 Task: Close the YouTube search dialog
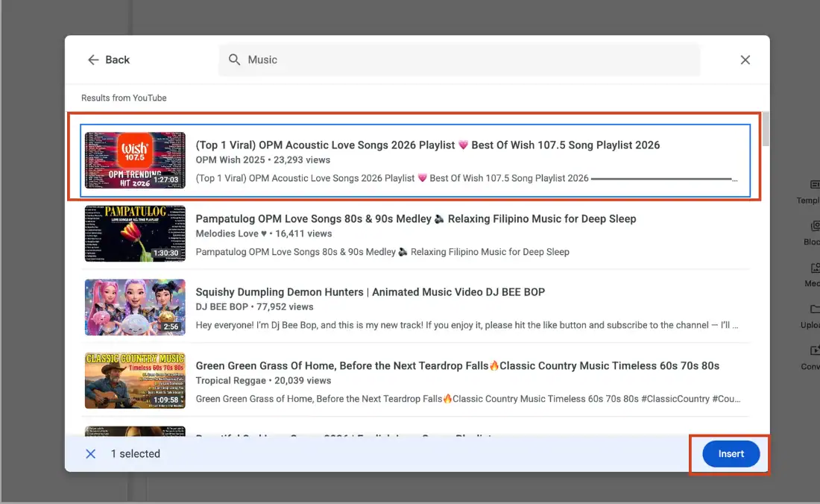pyautogui.click(x=745, y=60)
